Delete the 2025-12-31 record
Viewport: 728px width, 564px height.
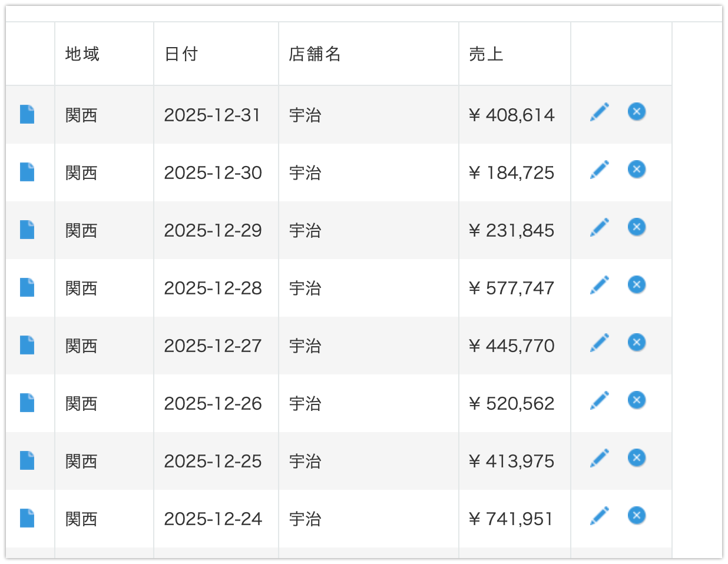coord(636,111)
